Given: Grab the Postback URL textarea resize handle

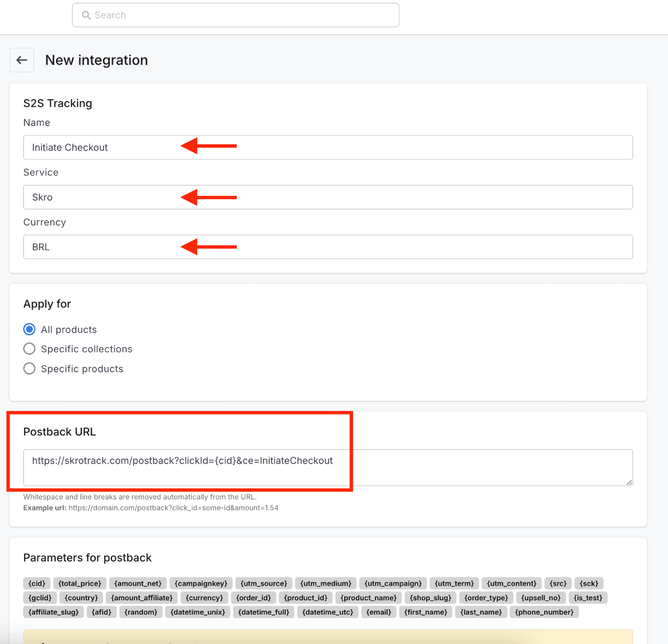Looking at the screenshot, I should pyautogui.click(x=629, y=482).
